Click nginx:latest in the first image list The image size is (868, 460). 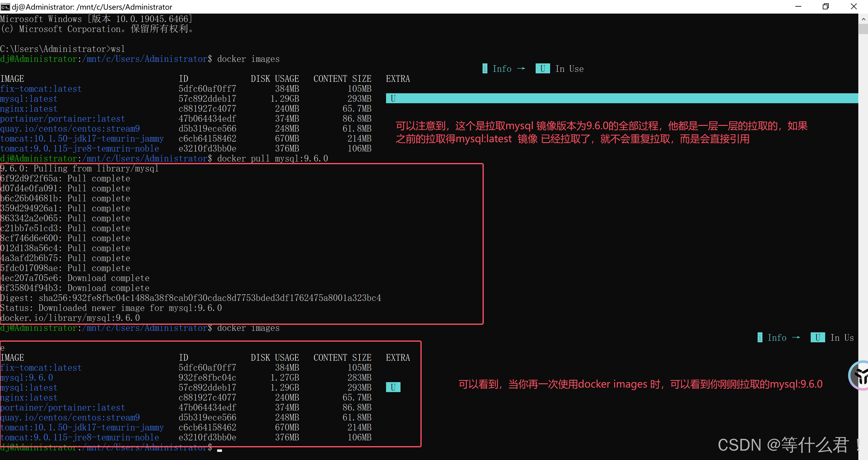[x=29, y=109]
